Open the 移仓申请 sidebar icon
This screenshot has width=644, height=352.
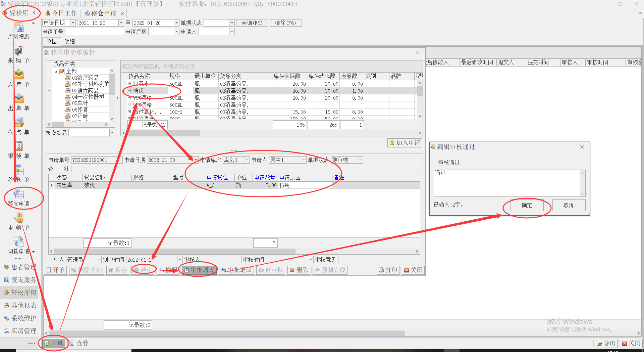(19, 194)
